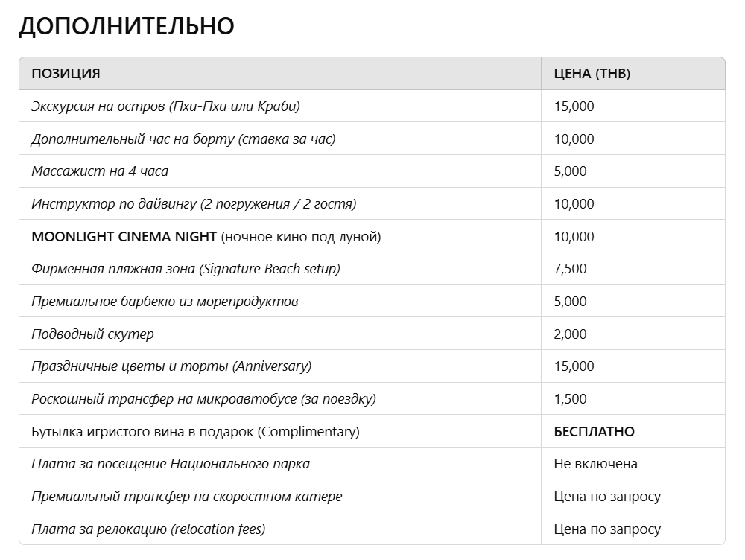This screenshot has height=560, width=745.
Task: Click the 7,500 price for beach setup
Action: 570,269
